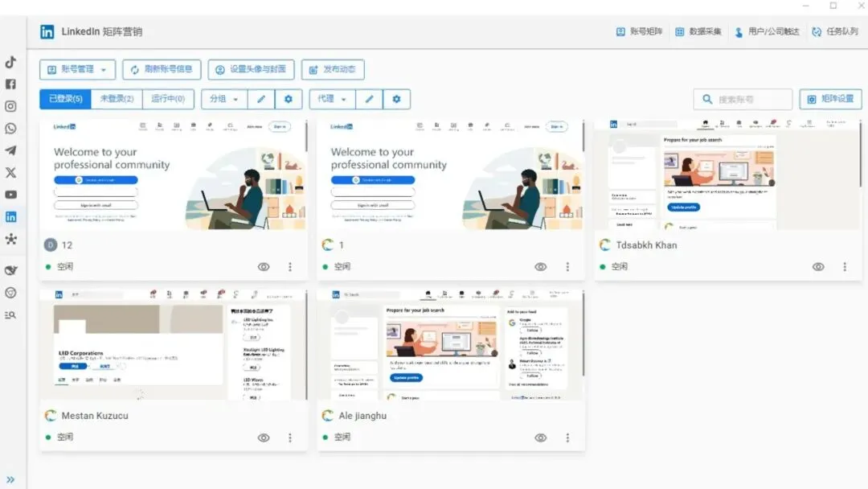Open the preview thumbnail of Mestan Kuzucu
Viewport: 868px width, 489px height.
tap(174, 344)
